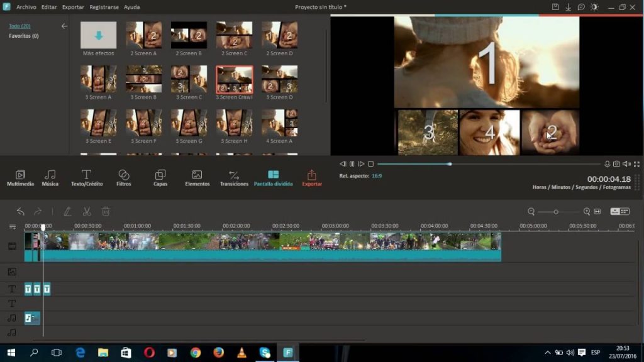Take a snapshot with the camera icon

[x=617, y=164]
